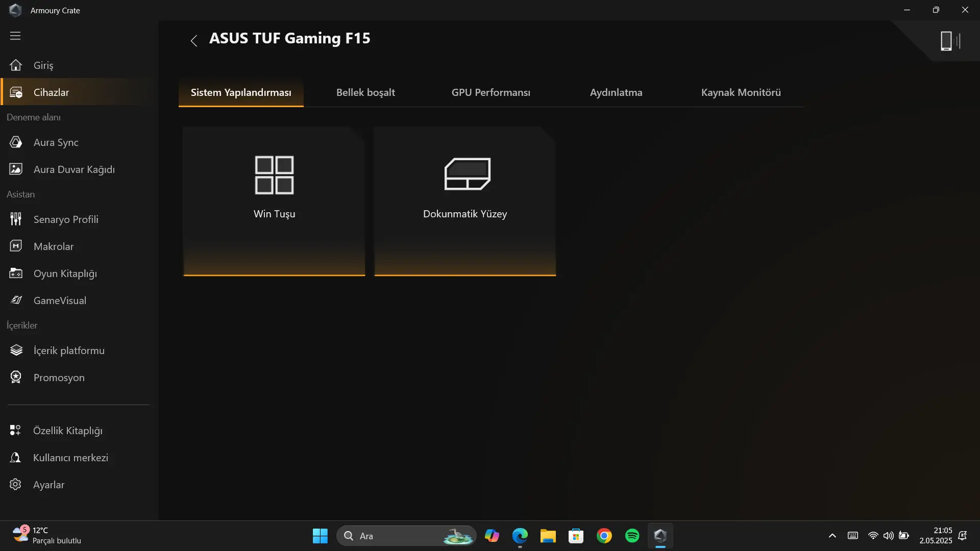Open the Kullanıcı merkezi bell icon
This screenshot has width=980, height=551.
click(x=15, y=458)
